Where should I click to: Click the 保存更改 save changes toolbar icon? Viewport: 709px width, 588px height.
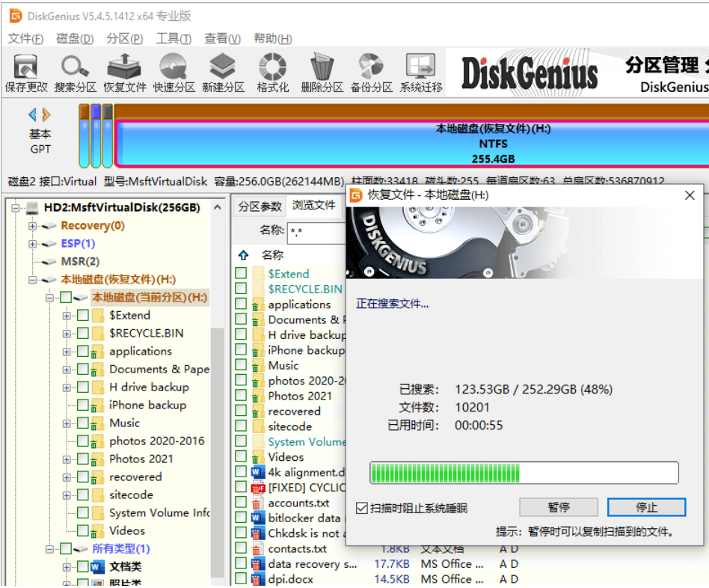click(x=25, y=73)
